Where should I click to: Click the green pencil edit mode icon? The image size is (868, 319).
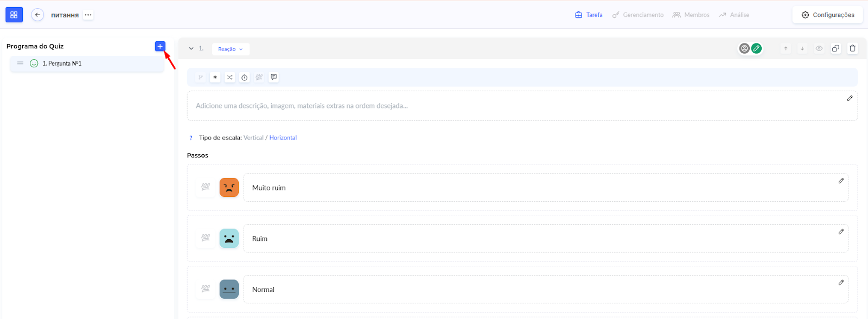[x=756, y=48]
